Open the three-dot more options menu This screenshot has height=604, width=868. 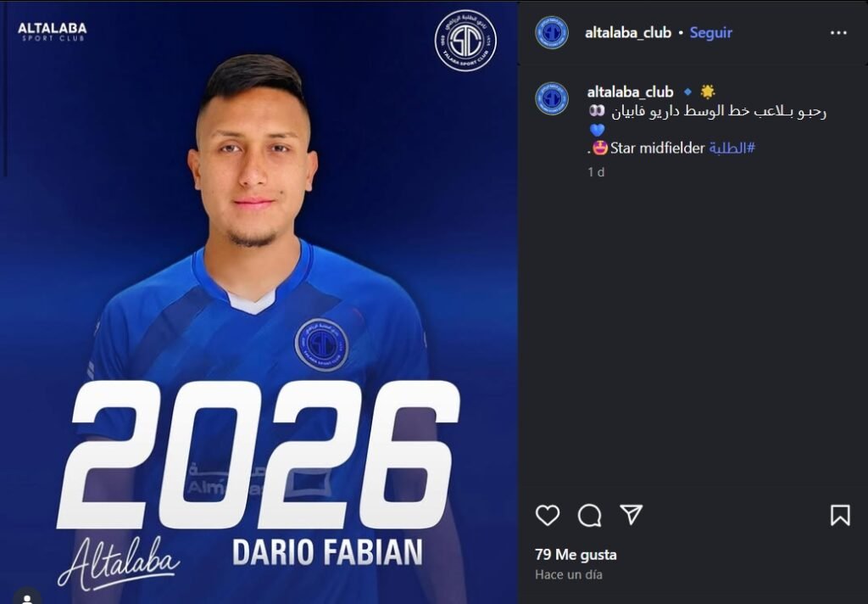click(x=838, y=33)
